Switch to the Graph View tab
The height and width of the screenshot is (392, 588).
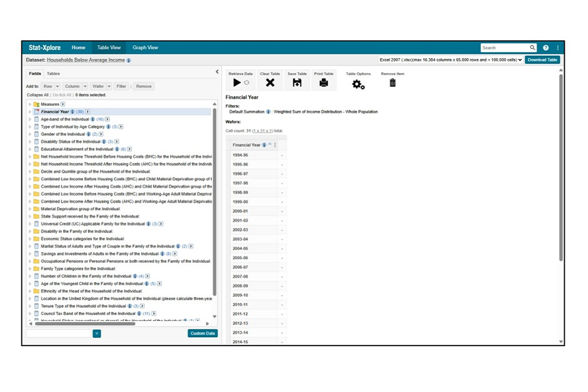coord(145,48)
